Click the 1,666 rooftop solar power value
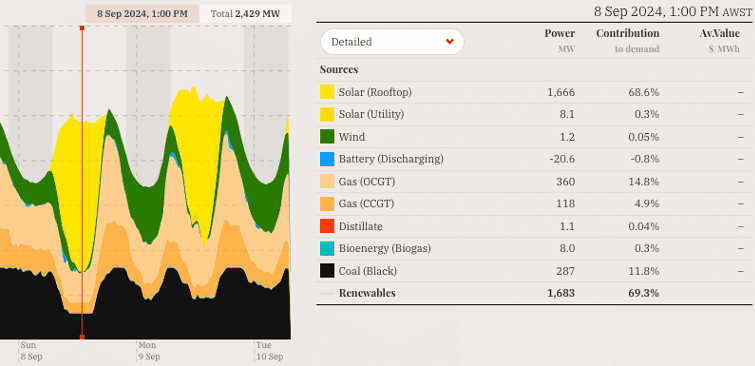Image resolution: width=755 pixels, height=366 pixels. point(561,92)
